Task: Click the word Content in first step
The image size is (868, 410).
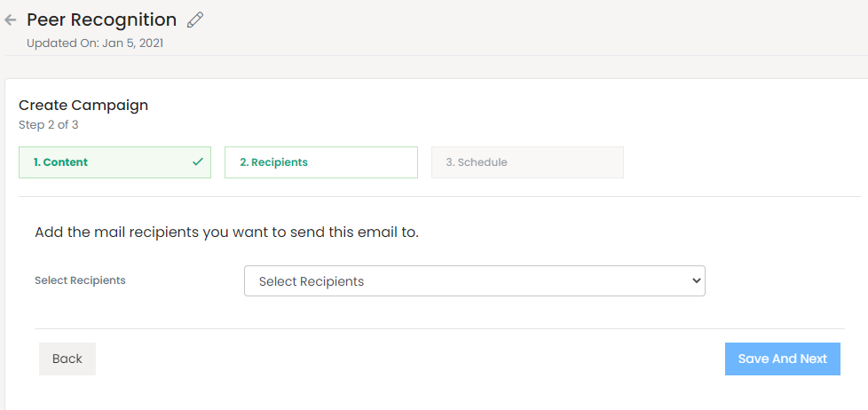Action: pos(66,162)
